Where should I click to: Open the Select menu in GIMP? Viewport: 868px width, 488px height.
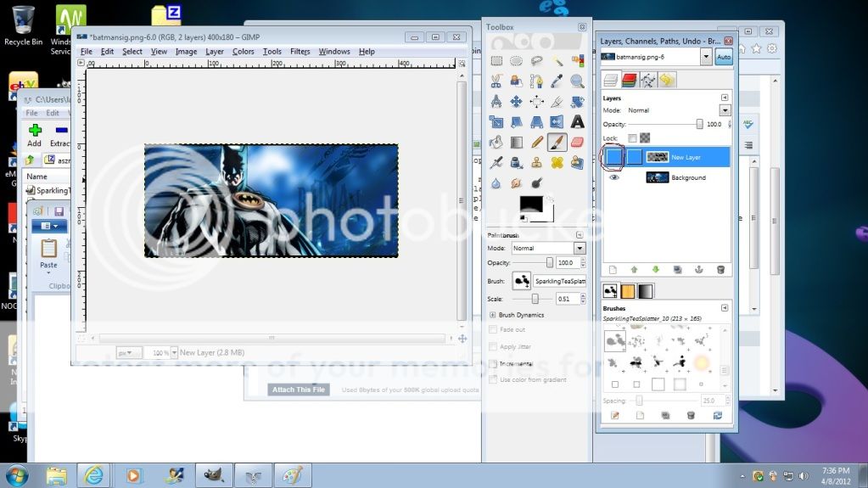point(132,52)
